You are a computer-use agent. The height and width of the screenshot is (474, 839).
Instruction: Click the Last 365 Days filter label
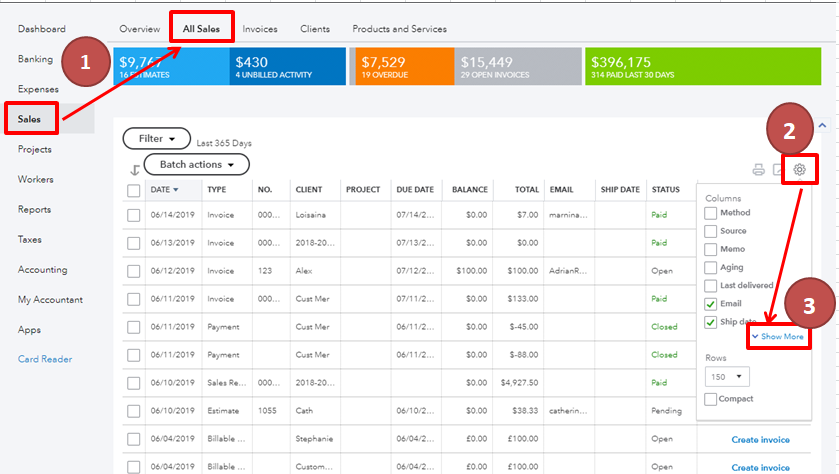[224, 143]
